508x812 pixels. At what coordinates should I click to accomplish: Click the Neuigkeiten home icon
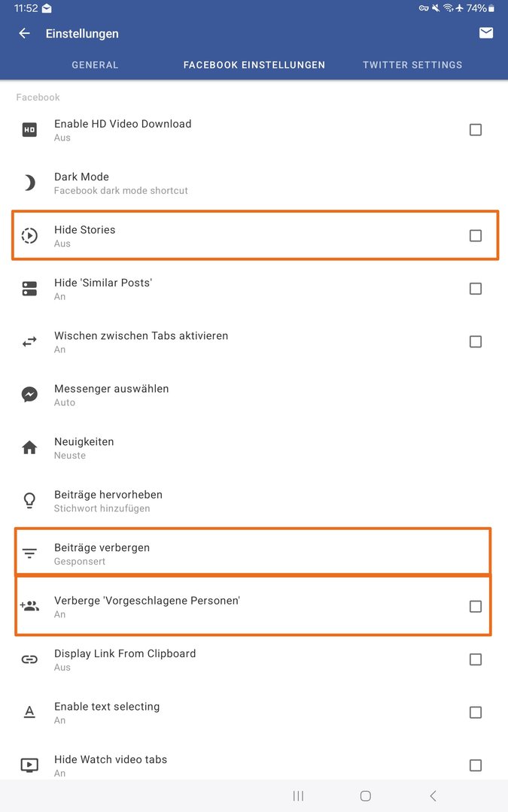coord(29,447)
